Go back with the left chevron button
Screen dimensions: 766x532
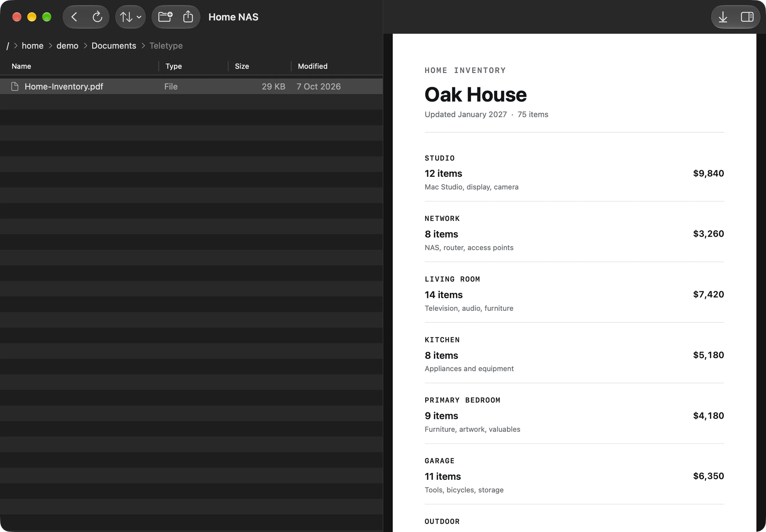tap(74, 17)
